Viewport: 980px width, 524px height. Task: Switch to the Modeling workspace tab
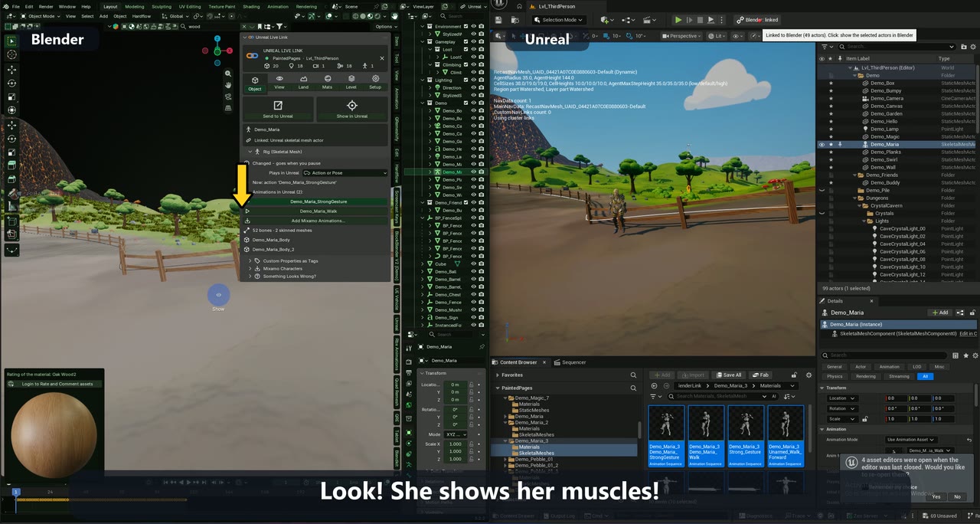[134, 6]
